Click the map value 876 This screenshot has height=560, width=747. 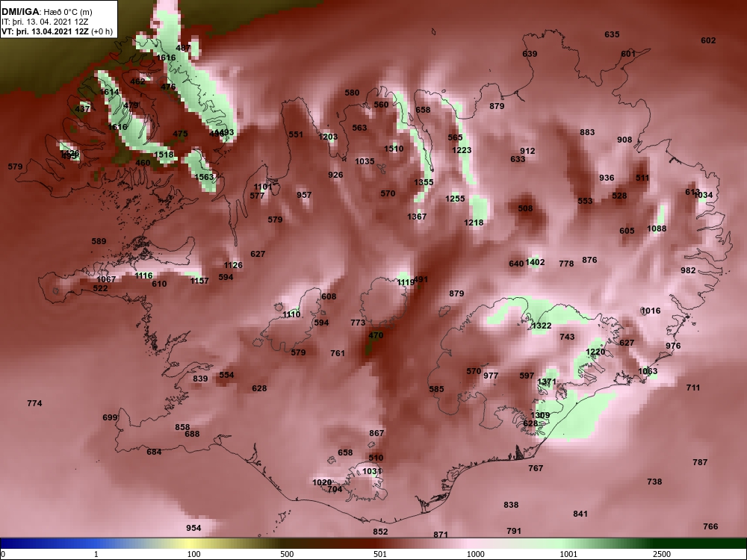coord(590,260)
